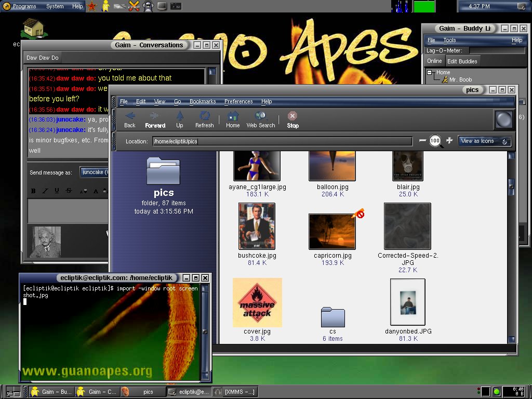Collapse the Home group in buddy list
Image resolution: width=532 pixels, height=399 pixels.
coord(430,73)
